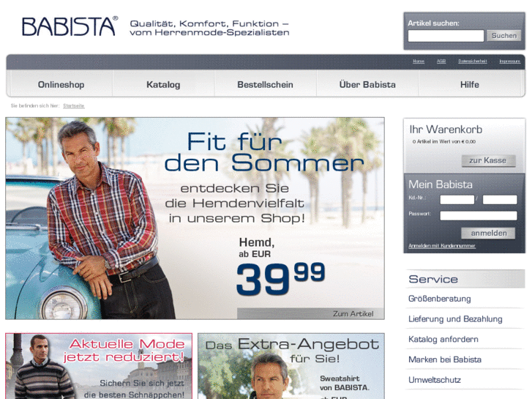
Task: Click the anmelden button
Action: [x=488, y=233]
